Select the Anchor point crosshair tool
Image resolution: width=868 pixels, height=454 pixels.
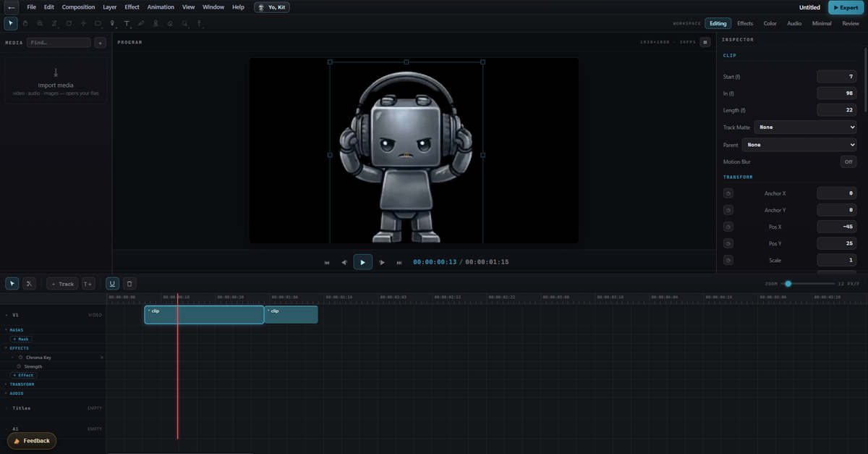coord(83,23)
